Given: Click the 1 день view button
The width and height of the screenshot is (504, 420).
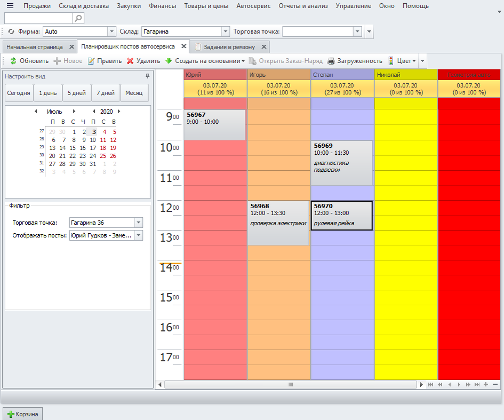Looking at the screenshot, I should [x=48, y=93].
